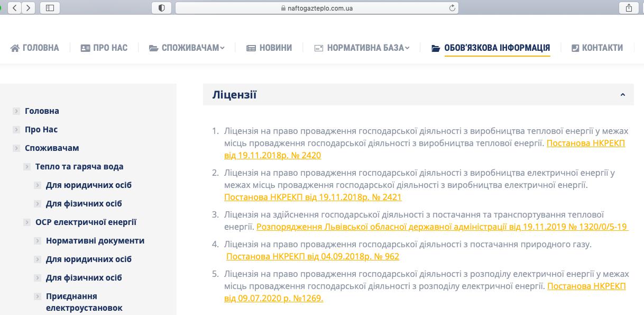Collapse the Ліцензії section with chevron

pyautogui.click(x=622, y=95)
